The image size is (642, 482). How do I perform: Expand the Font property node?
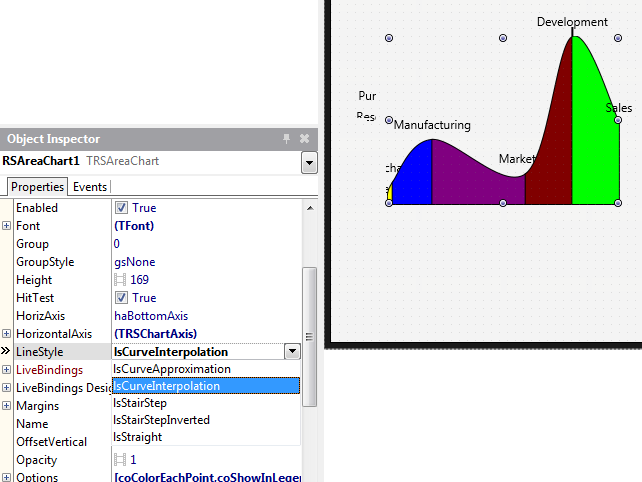tap(7, 226)
